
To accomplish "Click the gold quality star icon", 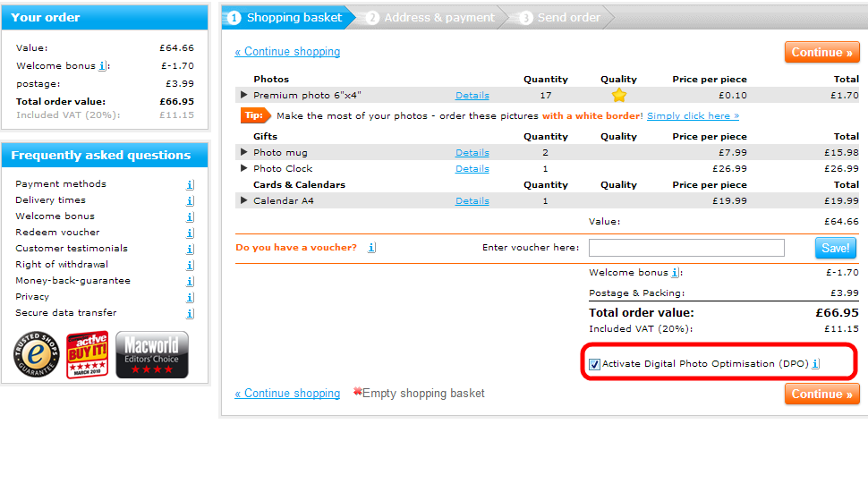I will tap(619, 95).
